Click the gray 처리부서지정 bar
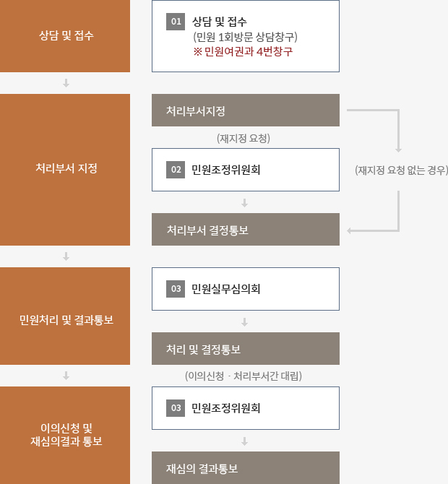 click(x=246, y=111)
